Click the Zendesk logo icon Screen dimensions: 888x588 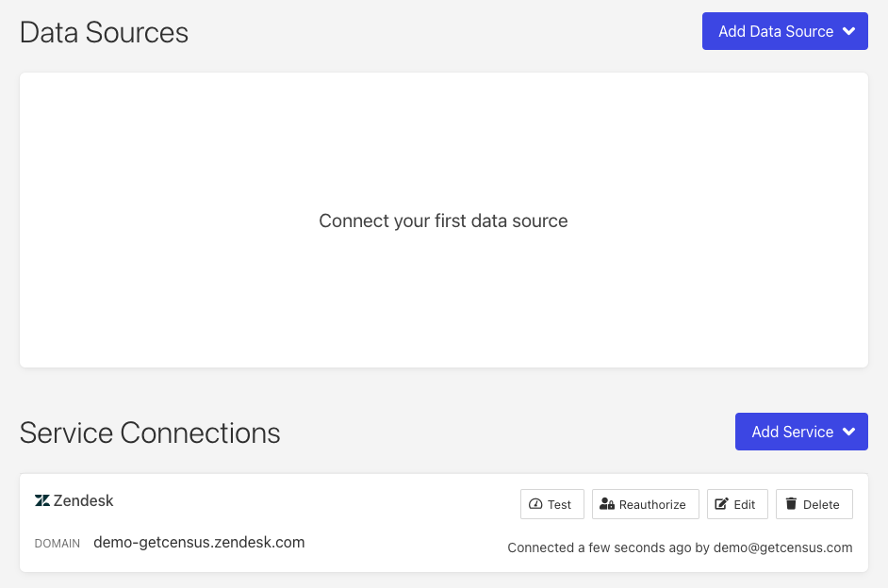(42, 501)
